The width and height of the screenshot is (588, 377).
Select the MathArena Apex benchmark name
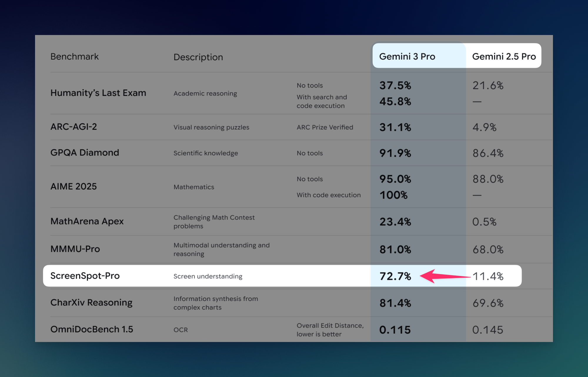87,221
